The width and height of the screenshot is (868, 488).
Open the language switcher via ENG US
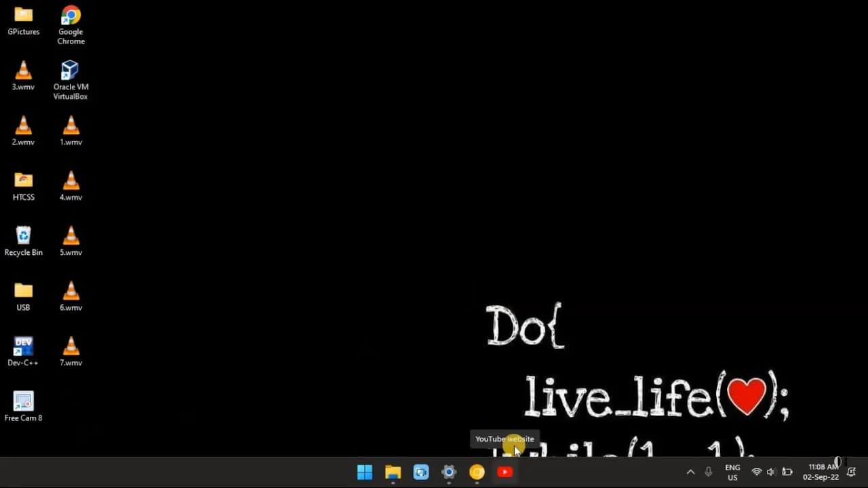coord(732,472)
